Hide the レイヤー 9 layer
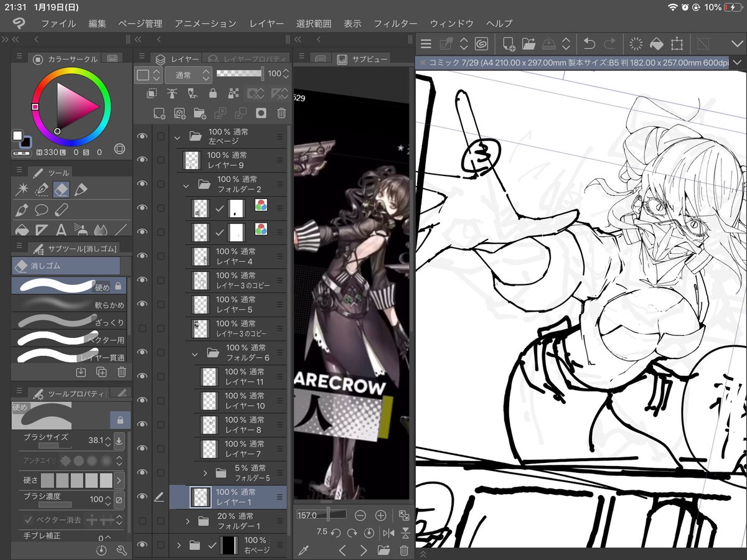 pos(143,160)
